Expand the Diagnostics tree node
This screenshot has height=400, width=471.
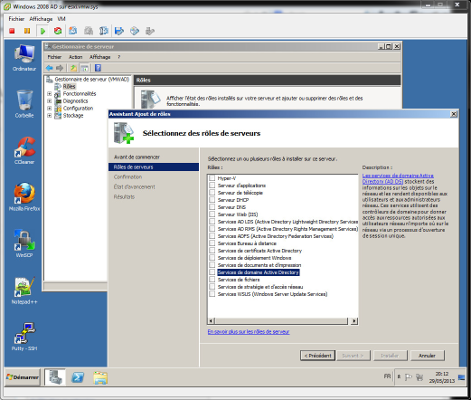[x=49, y=101]
